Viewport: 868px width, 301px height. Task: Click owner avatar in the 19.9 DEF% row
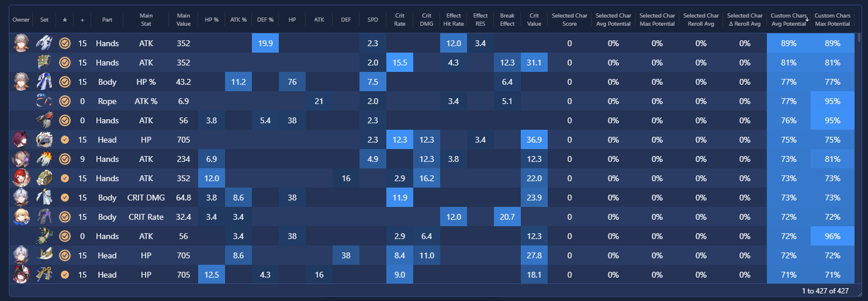[x=21, y=43]
